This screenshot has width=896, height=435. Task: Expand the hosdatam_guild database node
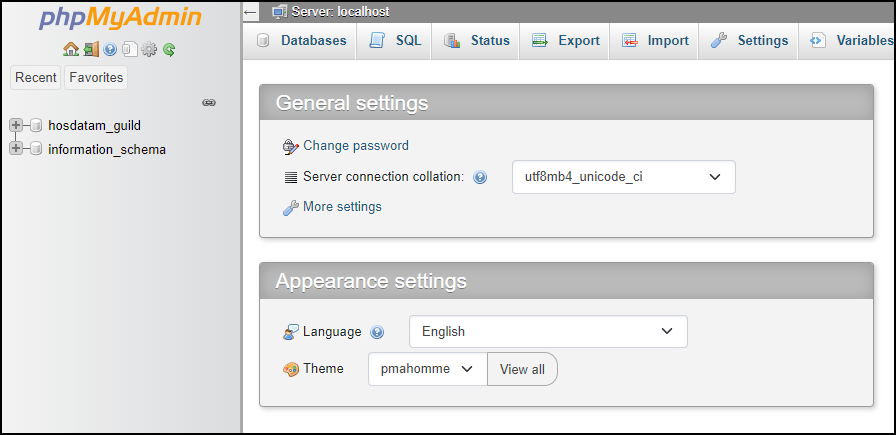tap(16, 125)
